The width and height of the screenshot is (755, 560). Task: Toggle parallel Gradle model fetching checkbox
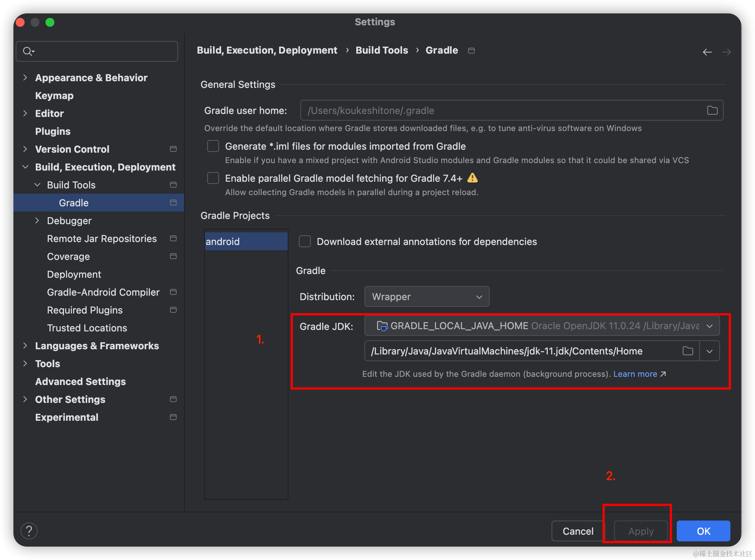213,178
